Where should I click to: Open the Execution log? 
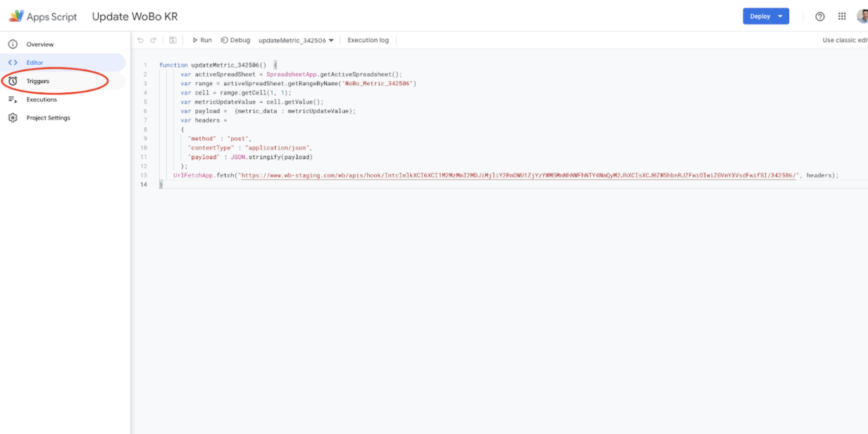(x=368, y=40)
